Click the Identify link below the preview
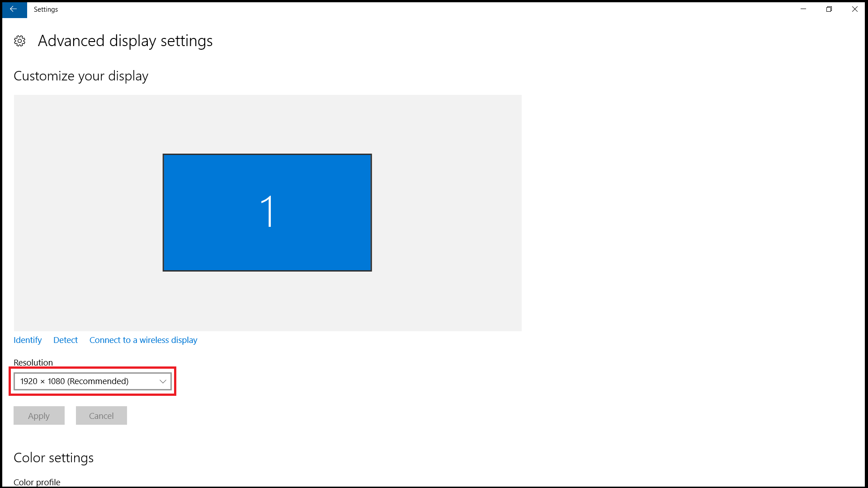The width and height of the screenshot is (868, 488). click(27, 340)
